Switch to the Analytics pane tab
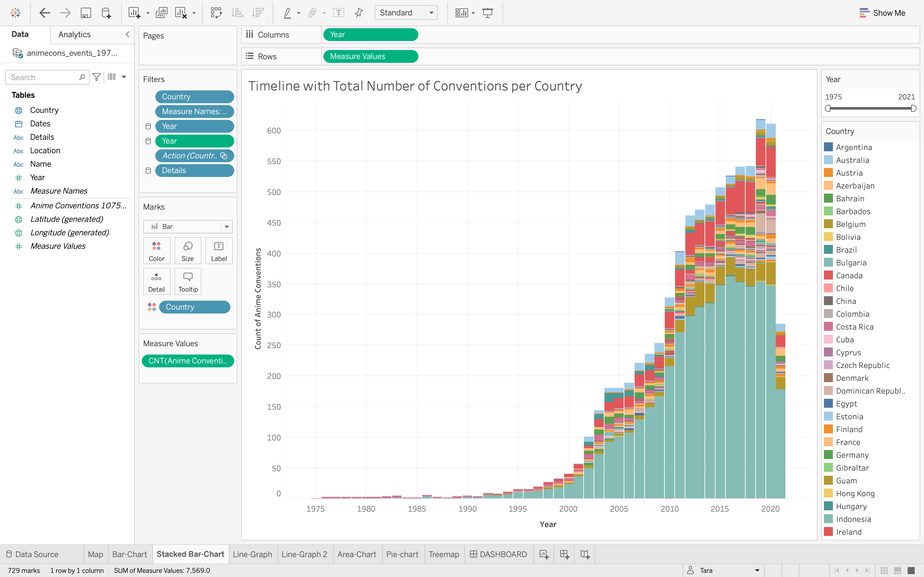Image resolution: width=924 pixels, height=577 pixels. coord(74,34)
